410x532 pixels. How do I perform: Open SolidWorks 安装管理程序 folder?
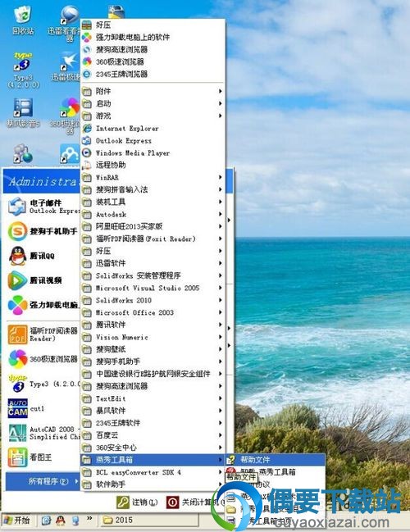[x=153, y=275]
